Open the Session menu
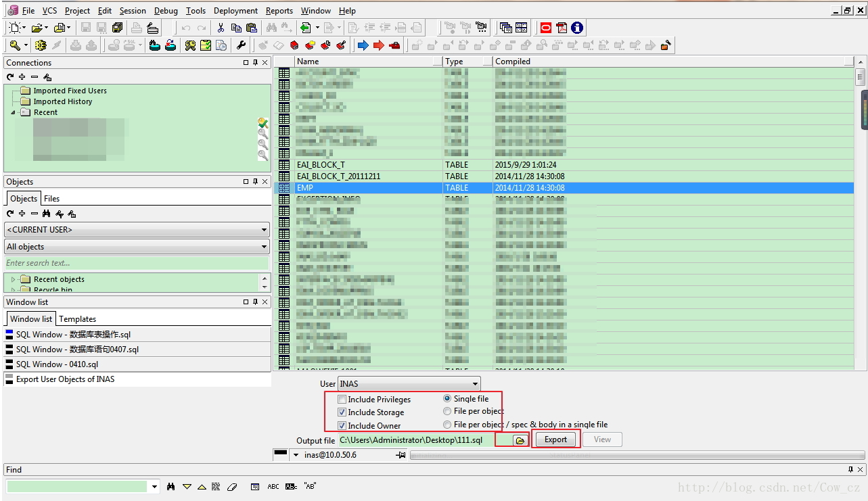This screenshot has width=868, height=501. (133, 11)
